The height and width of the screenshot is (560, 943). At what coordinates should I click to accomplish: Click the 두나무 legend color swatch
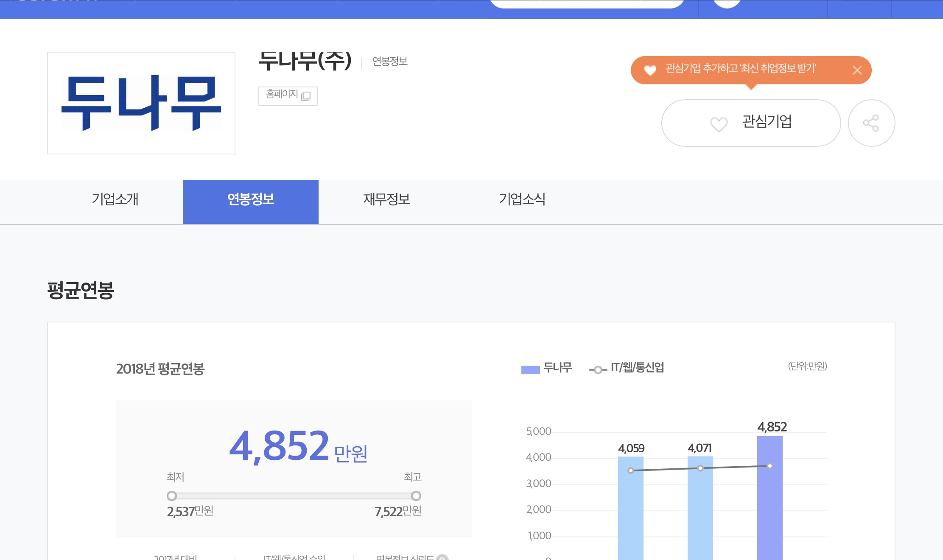pyautogui.click(x=530, y=370)
